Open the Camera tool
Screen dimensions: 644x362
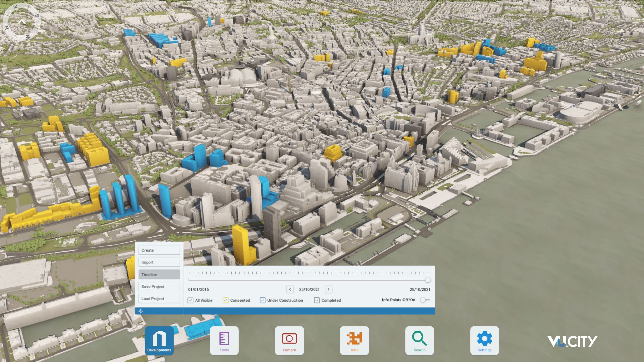289,339
